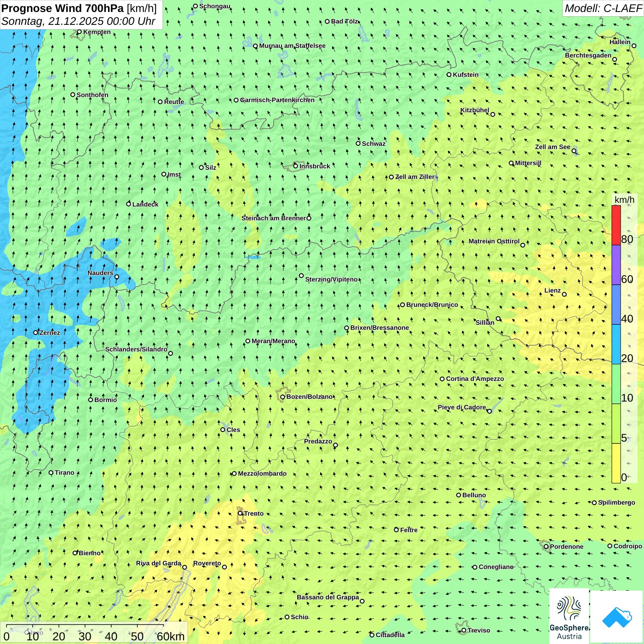Click the 'Berchtesgaden' label
Image resolution: width=644 pixels, height=644 pixels.
[x=588, y=55]
